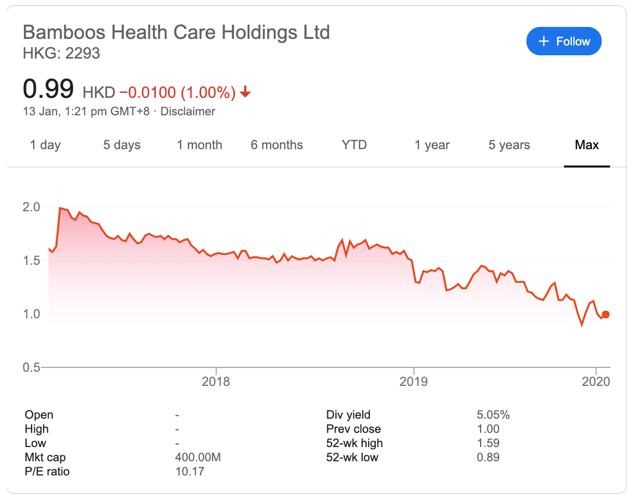Click the 2018 label on chart axis

(x=216, y=380)
